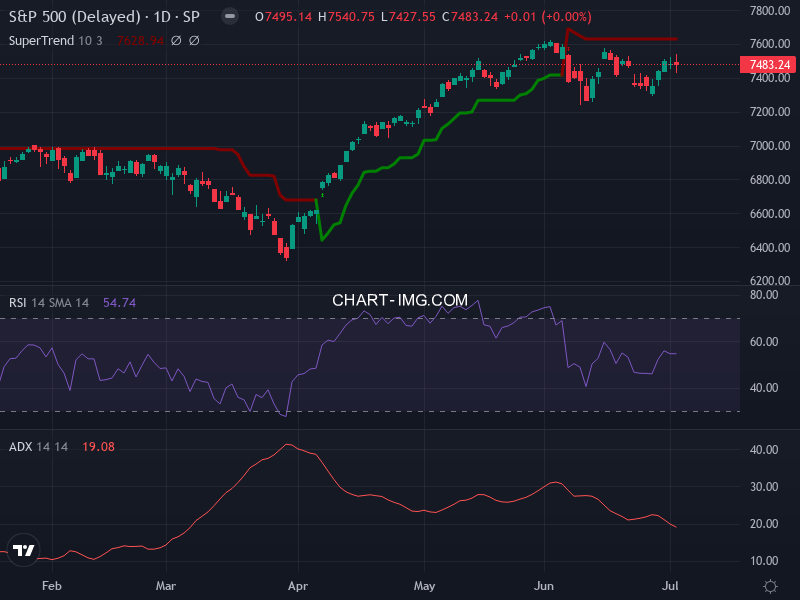
Task: Click the 7600.00 price axis label
Action: click(770, 44)
